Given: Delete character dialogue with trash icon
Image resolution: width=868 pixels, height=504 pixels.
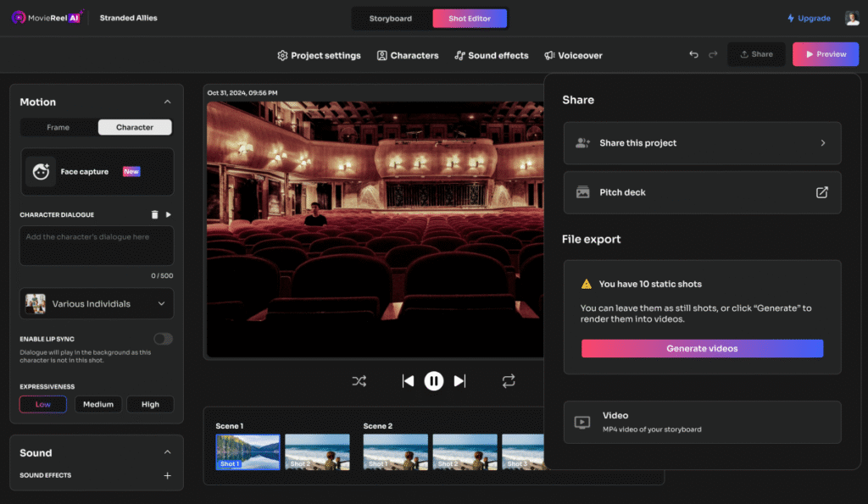Looking at the screenshot, I should coord(154,215).
